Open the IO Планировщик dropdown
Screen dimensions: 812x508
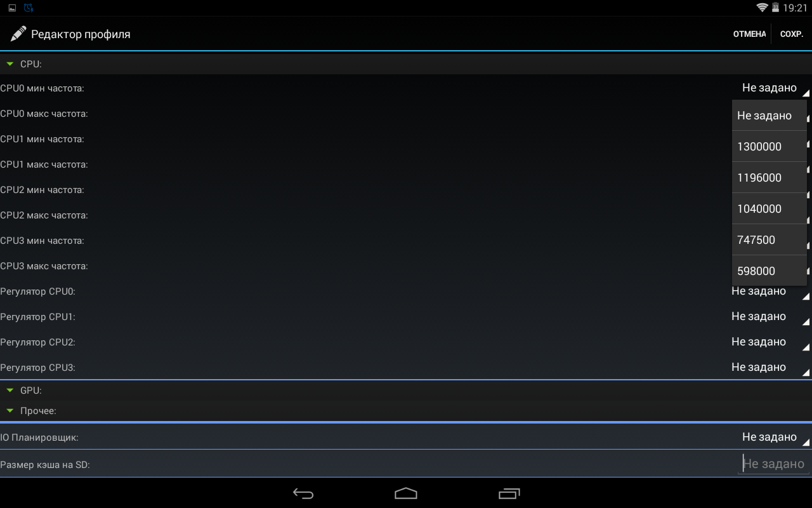pyautogui.click(x=774, y=437)
